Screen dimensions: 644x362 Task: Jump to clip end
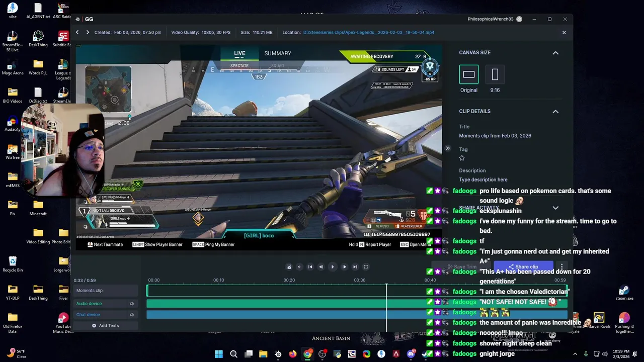coord(355,267)
